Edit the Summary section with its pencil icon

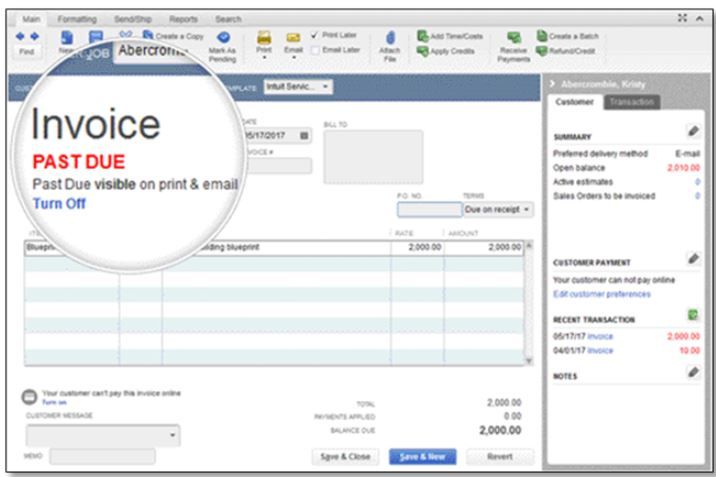pyautogui.click(x=693, y=131)
